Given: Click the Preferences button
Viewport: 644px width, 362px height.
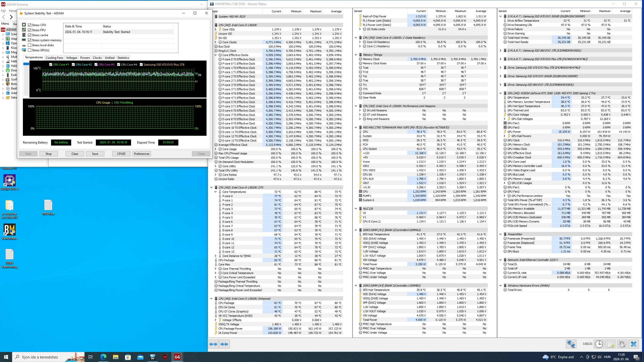Looking at the screenshot, I should [x=142, y=154].
